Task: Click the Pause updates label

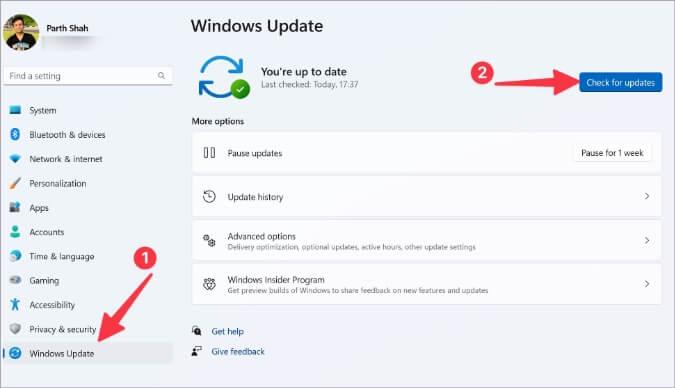Action: 255,153
